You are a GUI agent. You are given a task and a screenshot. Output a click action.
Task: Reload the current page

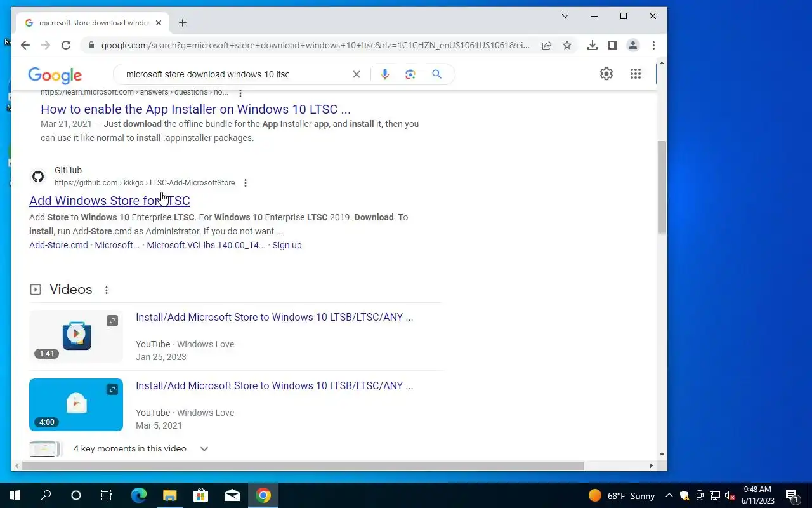click(66, 45)
